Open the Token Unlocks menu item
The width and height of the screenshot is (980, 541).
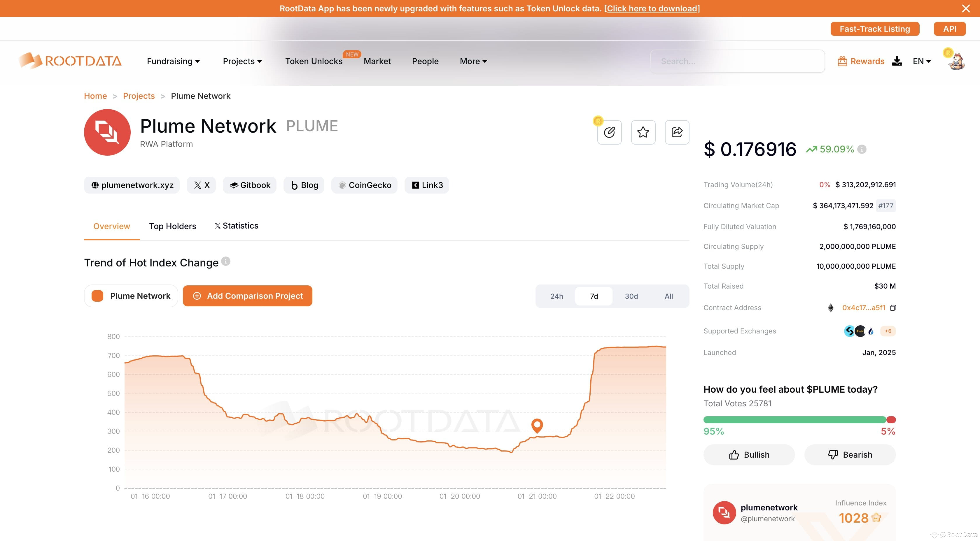pyautogui.click(x=314, y=61)
